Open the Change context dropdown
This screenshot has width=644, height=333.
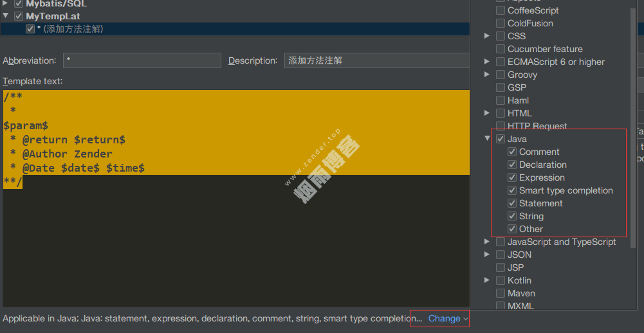(x=448, y=318)
